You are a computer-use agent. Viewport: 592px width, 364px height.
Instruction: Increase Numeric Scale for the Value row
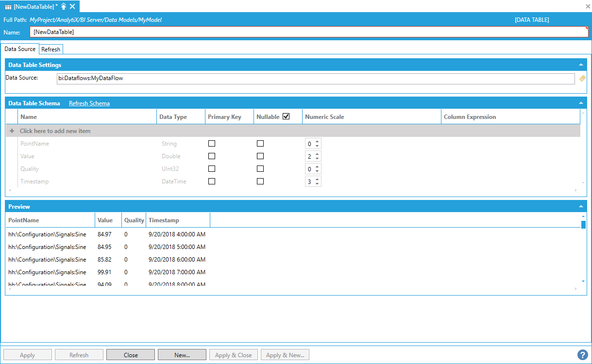tap(317, 154)
